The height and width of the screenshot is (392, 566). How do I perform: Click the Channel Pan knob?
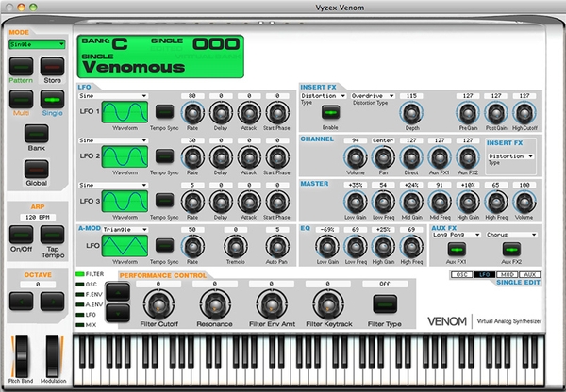click(383, 157)
